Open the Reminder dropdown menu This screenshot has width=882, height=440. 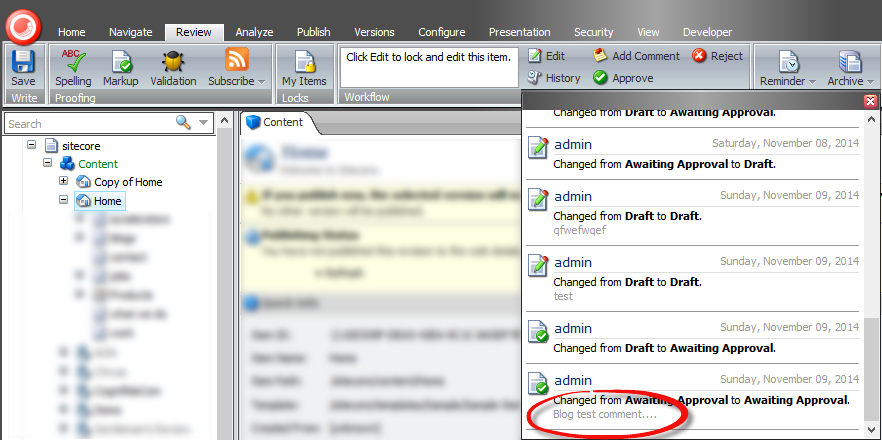788,66
